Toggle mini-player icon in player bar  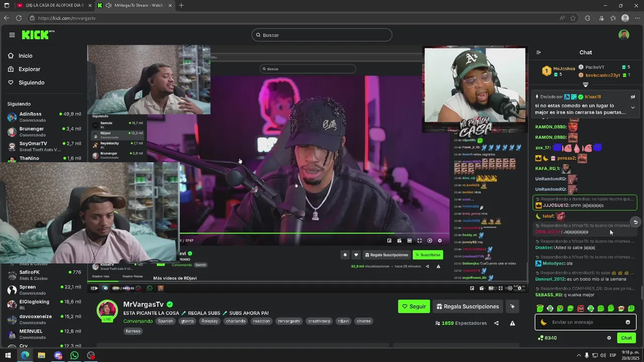tap(472, 288)
